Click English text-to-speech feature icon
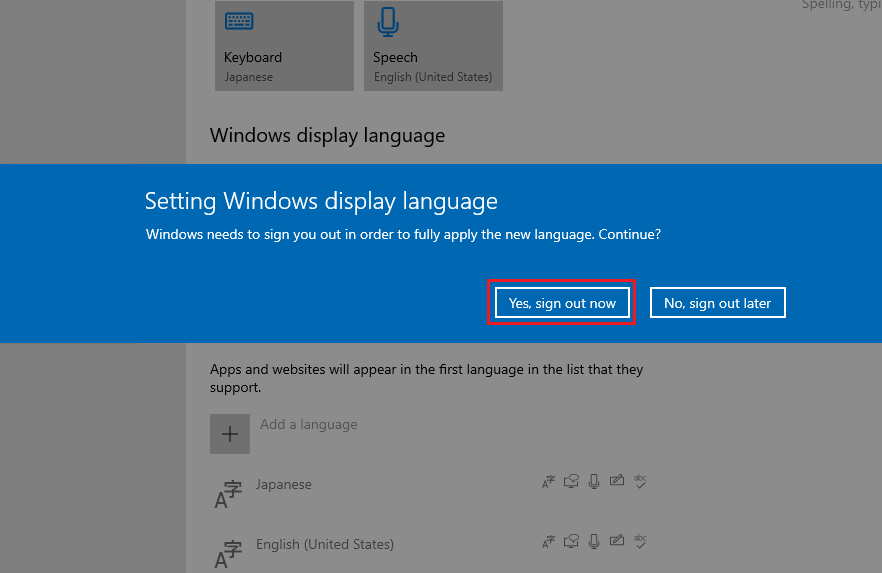This screenshot has width=882, height=573. 572,541
